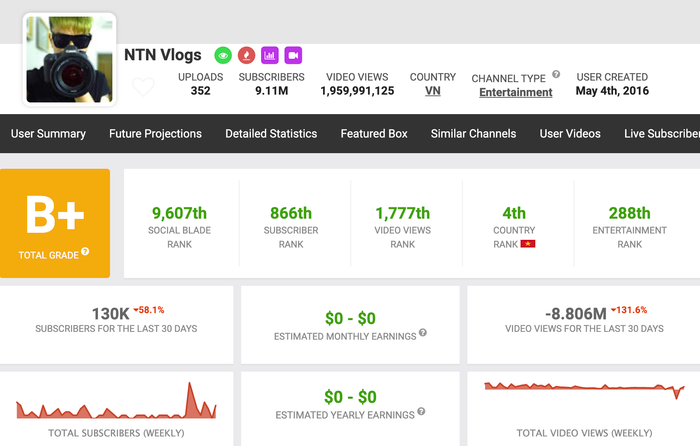Image resolution: width=700 pixels, height=446 pixels.
Task: Click the Total Grade question mark icon
Action: [85, 252]
